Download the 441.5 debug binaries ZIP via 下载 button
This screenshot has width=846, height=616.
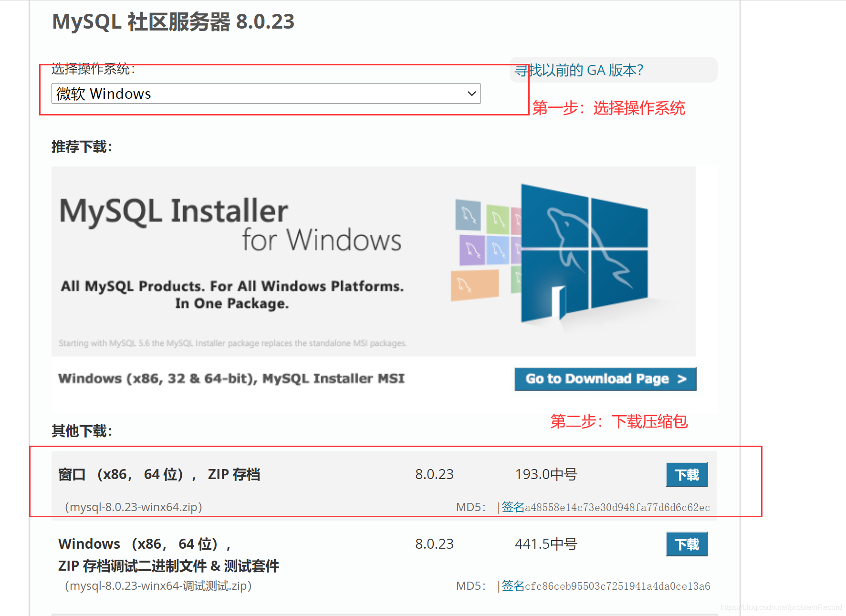[x=687, y=544]
